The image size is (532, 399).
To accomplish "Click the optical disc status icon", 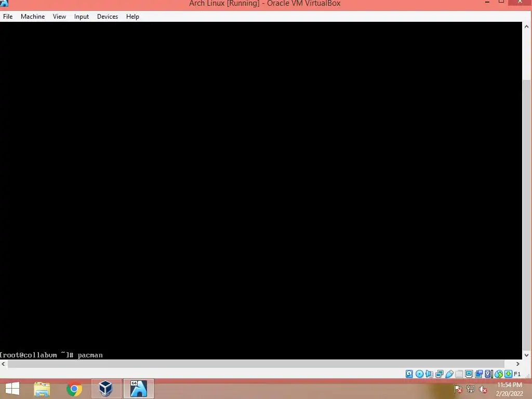I will click(x=419, y=374).
